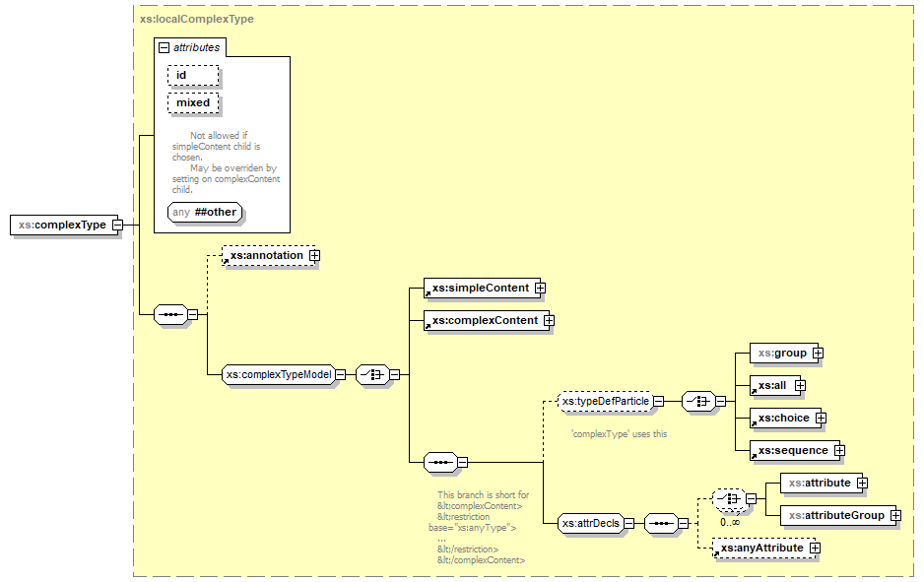Click the choice compositor icon beside xs:complexTypeModel
Screen dimensions: 924x582
point(370,374)
